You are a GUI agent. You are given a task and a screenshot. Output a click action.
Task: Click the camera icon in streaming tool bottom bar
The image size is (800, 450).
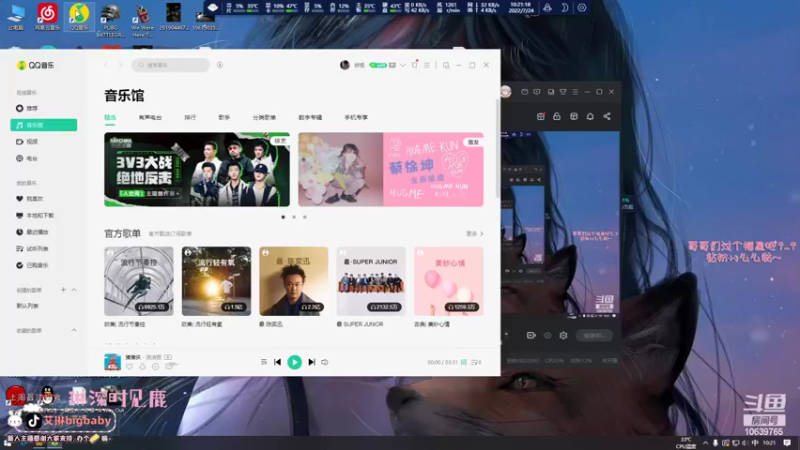pyautogui.click(x=531, y=336)
